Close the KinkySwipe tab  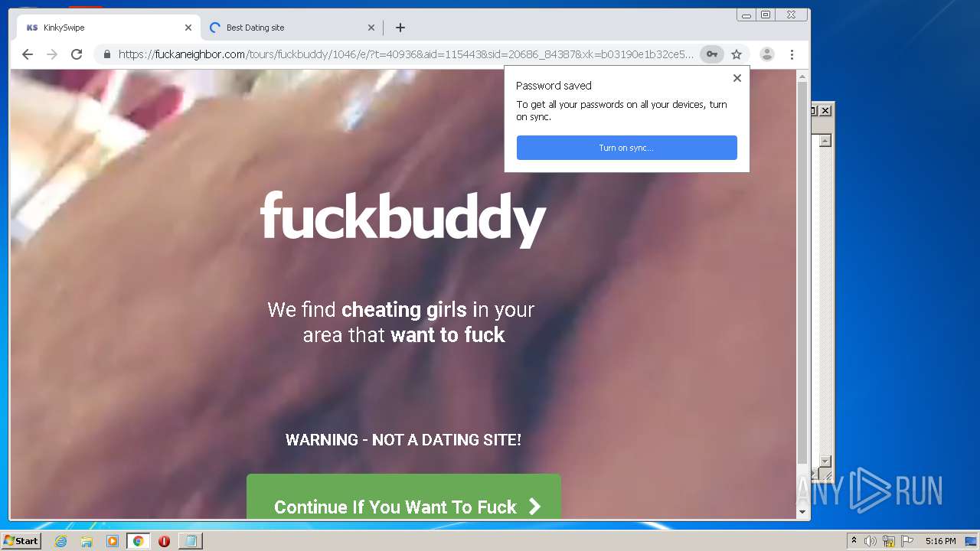[x=188, y=28]
